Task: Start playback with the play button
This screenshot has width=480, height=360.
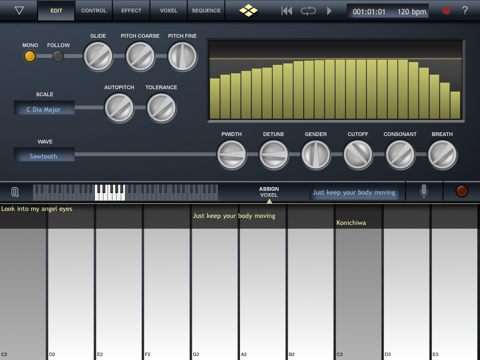Action: tap(329, 11)
